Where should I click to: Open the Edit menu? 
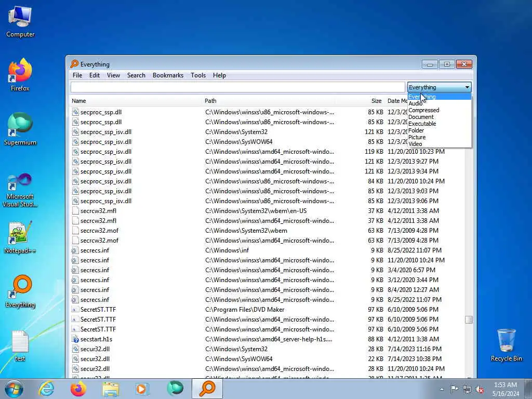point(95,75)
